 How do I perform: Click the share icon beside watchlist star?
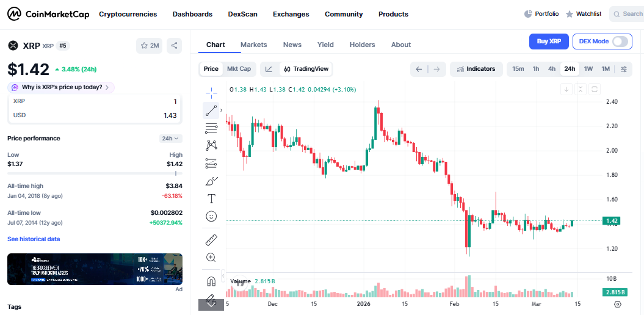(175, 45)
